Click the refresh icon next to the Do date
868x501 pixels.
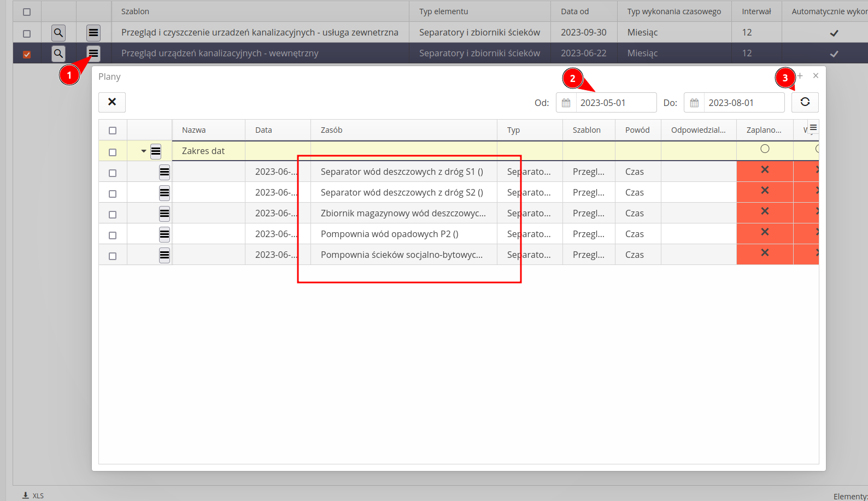click(805, 102)
